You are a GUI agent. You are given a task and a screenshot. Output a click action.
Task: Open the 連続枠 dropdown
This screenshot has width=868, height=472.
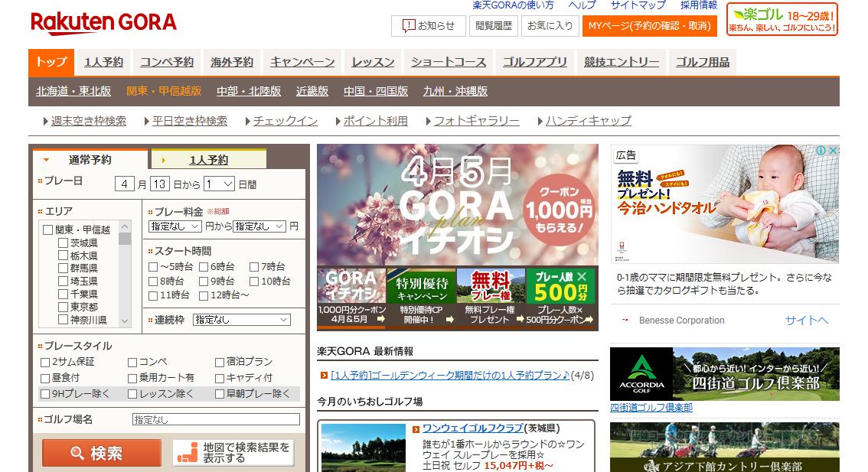click(241, 320)
